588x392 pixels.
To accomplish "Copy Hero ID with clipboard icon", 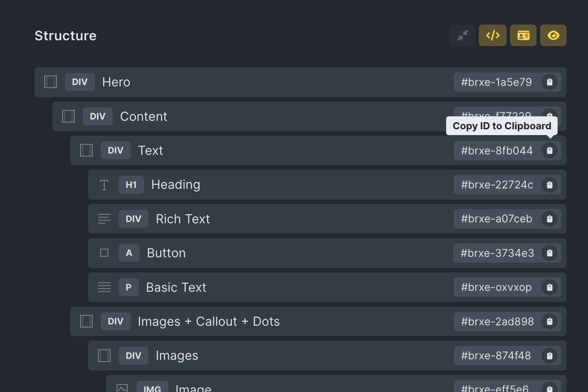I will [550, 82].
